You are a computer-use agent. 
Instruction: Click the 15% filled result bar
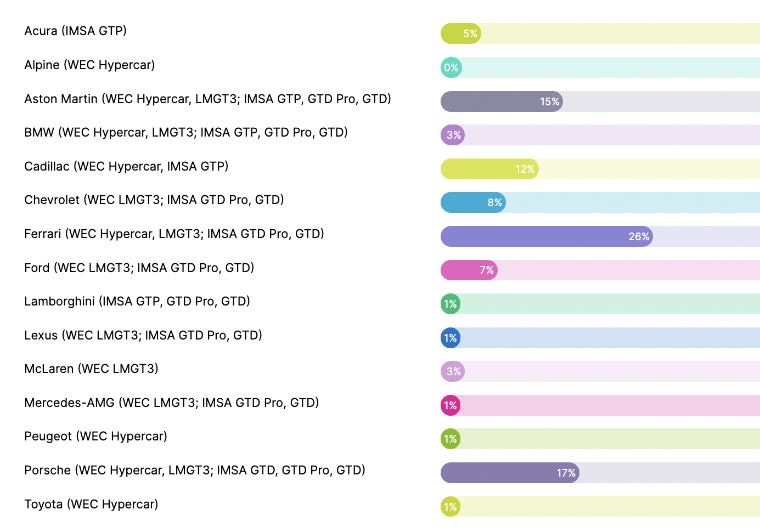(501, 102)
